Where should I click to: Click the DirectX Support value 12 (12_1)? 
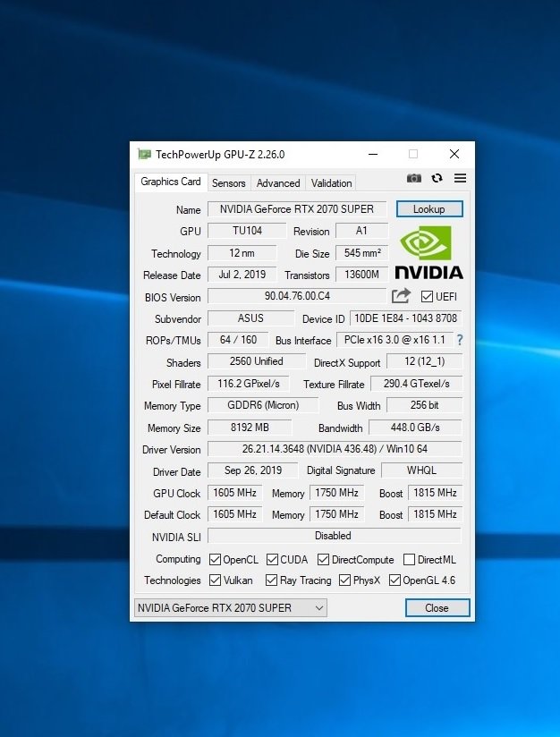(424, 361)
